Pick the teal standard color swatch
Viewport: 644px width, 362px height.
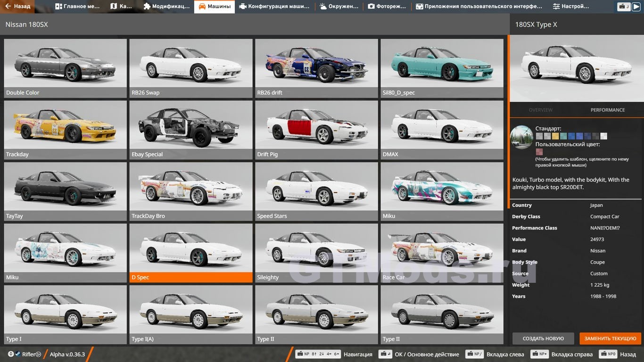point(563,136)
